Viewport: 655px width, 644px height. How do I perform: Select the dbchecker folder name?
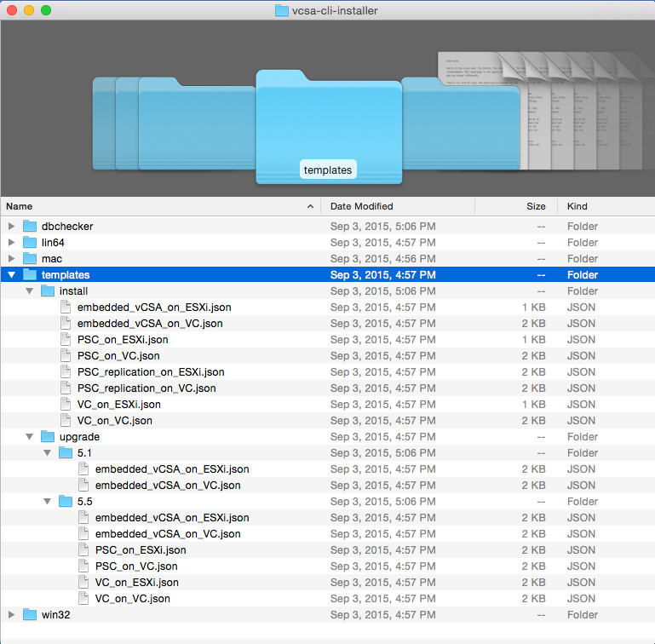(x=67, y=226)
